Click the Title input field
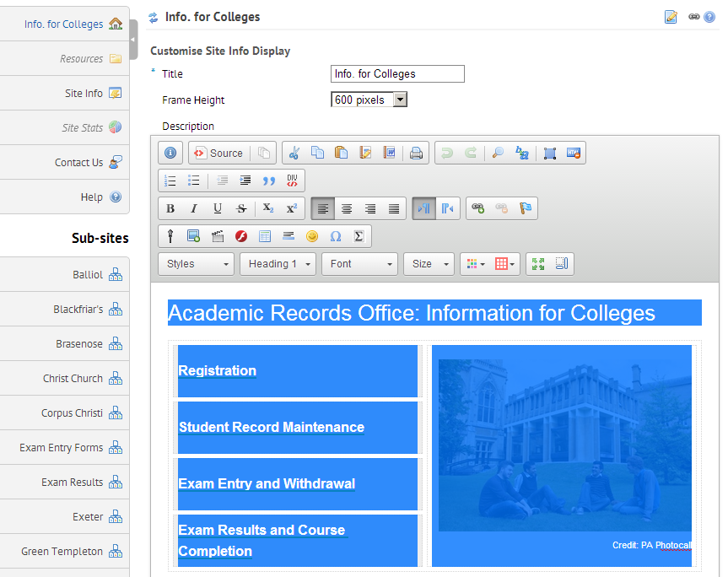Viewport: 728px width, 577px height. click(397, 74)
